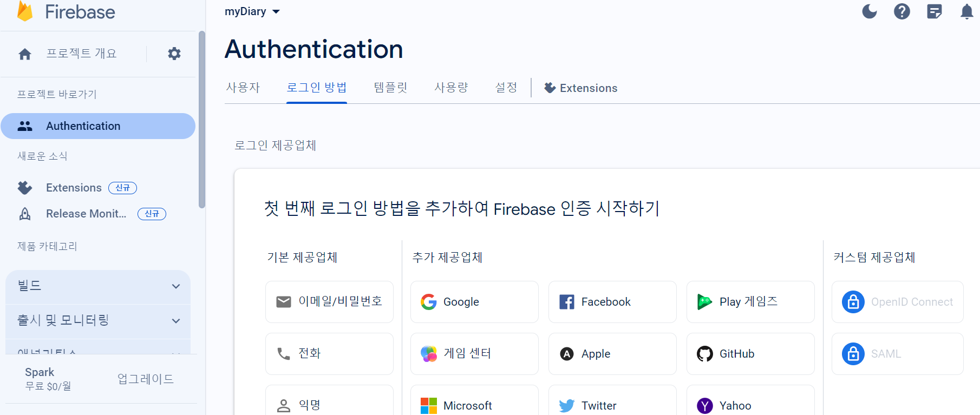Choose the Apple provider button
Image resolution: width=980 pixels, height=415 pixels.
point(612,354)
